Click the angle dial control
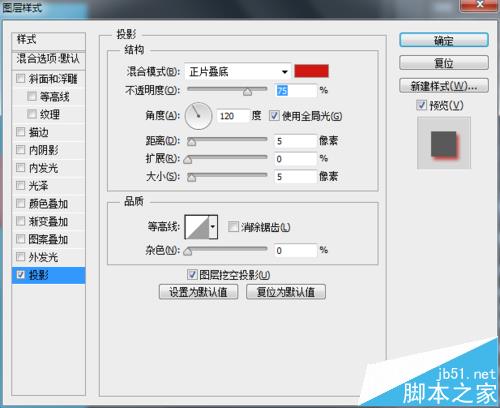 (199, 116)
